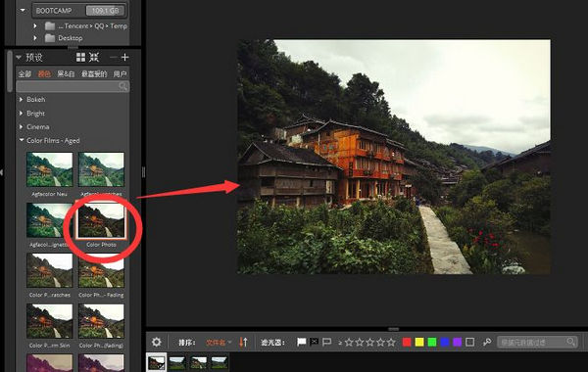Collapse the Color Films - Aged category
Screen dimensions: 588x372
[x=21, y=140]
